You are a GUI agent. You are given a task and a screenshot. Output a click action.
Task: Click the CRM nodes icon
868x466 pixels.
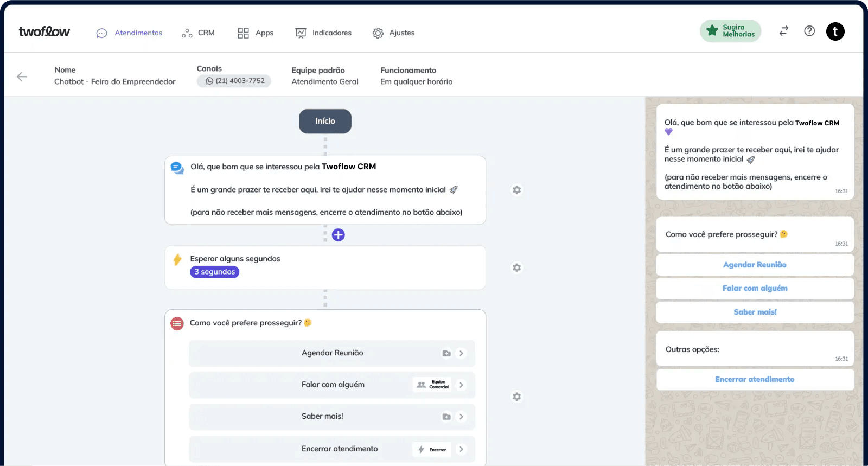tap(187, 33)
